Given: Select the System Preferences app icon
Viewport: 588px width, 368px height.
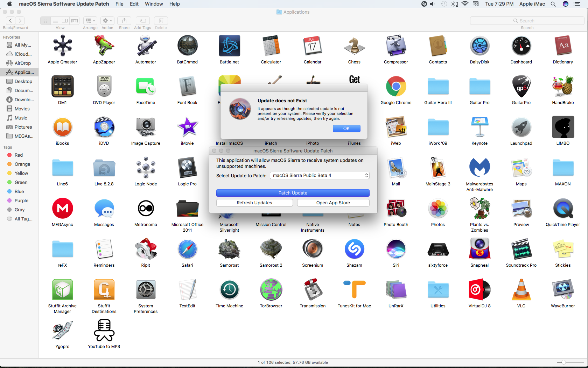Looking at the screenshot, I should (146, 289).
